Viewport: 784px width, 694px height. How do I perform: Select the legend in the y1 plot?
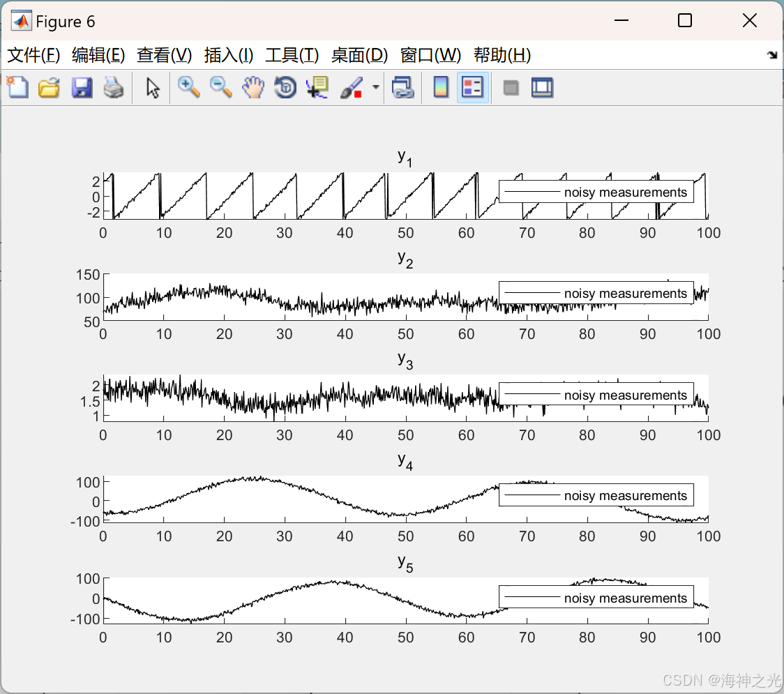coord(596,192)
